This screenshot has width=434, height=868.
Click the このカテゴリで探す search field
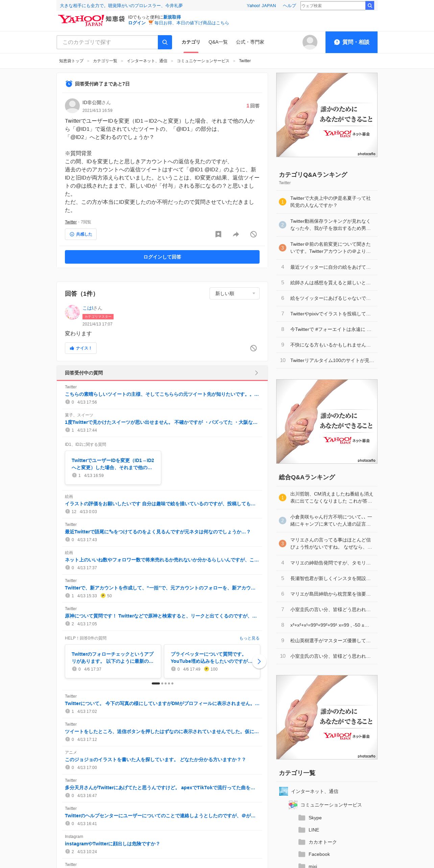[107, 42]
